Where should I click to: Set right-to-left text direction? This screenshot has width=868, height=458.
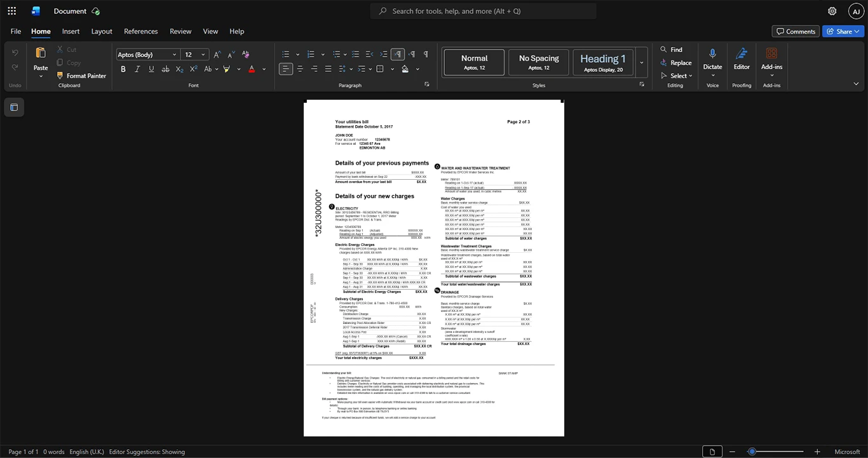pos(412,55)
